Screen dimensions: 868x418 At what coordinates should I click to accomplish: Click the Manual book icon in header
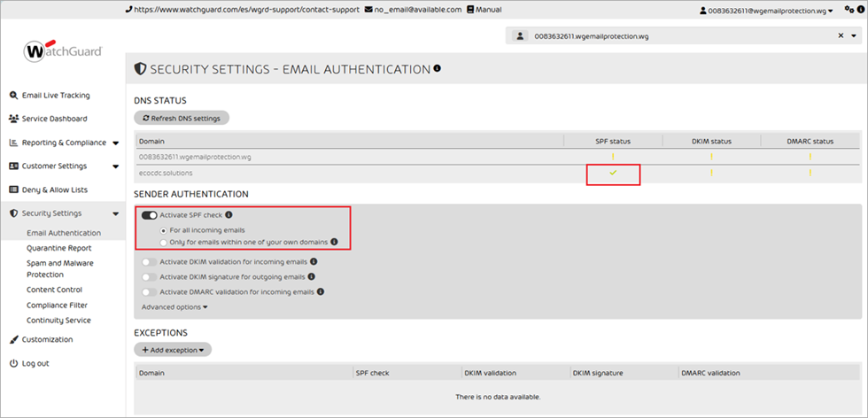pos(470,10)
